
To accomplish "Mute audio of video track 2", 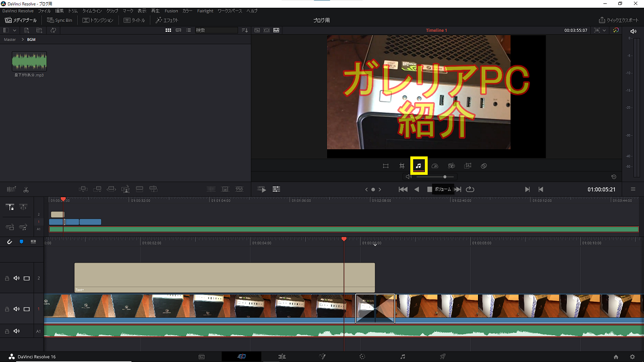I will pyautogui.click(x=16, y=278).
